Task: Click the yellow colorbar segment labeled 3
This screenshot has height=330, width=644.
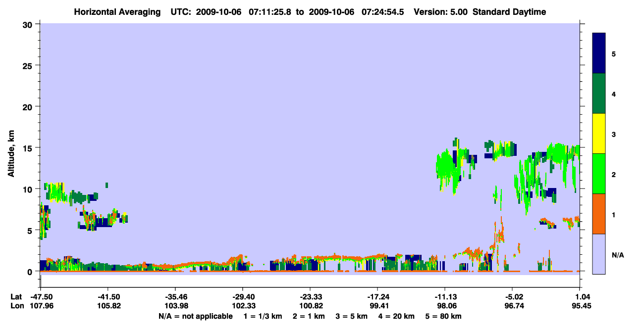Action: (599, 134)
